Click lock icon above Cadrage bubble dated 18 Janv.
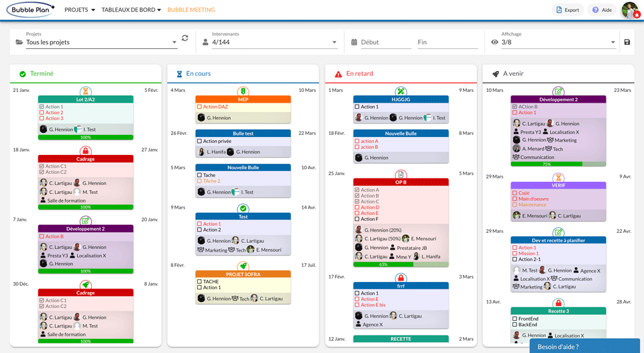Viewport: 644px width, 353px height. pos(85,151)
